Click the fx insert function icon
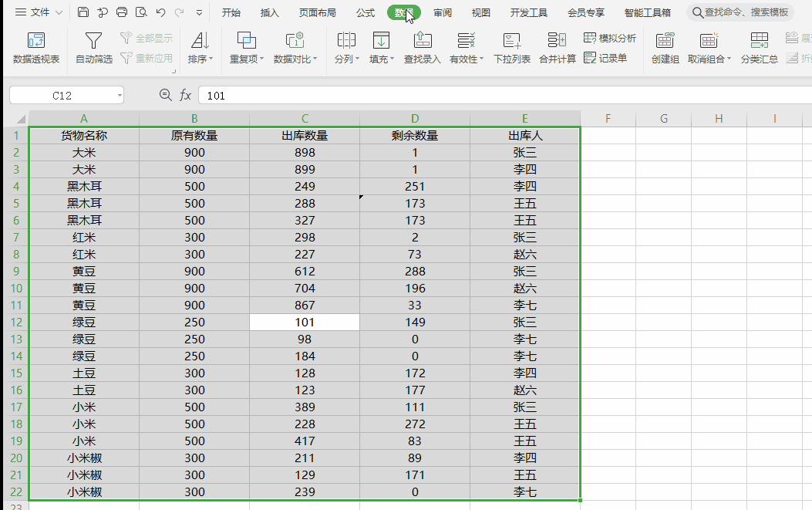The width and height of the screenshot is (812, 510). [x=185, y=96]
